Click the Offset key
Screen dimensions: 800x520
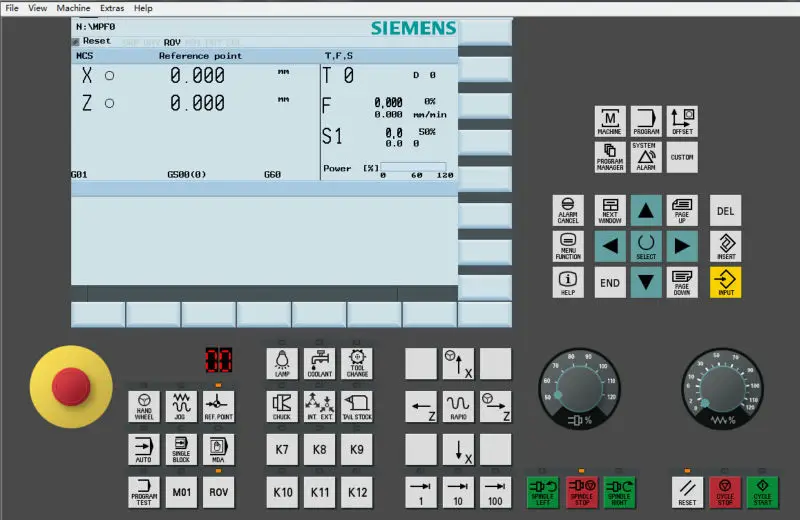(x=682, y=121)
